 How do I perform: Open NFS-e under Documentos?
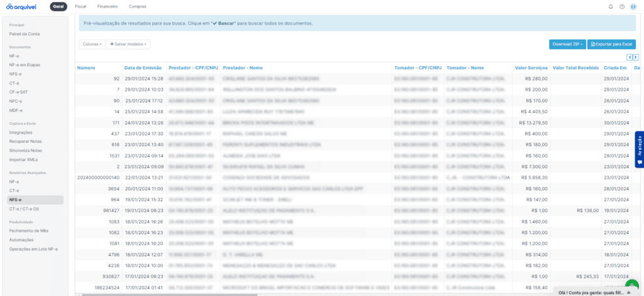tap(15, 74)
